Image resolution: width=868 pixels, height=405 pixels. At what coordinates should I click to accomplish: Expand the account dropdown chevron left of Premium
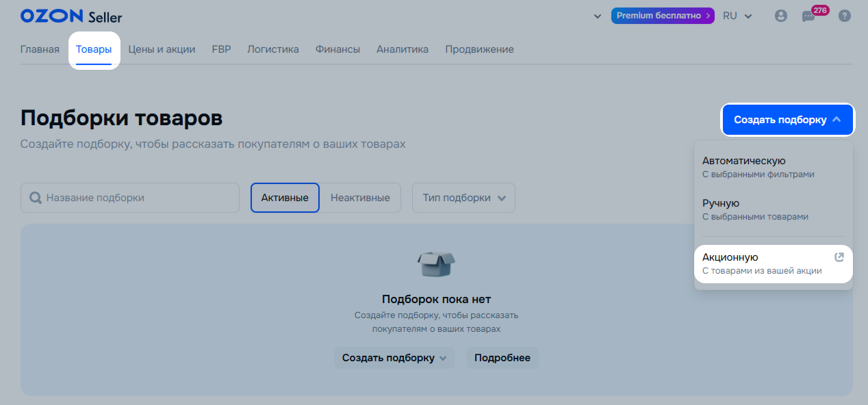[x=598, y=16]
